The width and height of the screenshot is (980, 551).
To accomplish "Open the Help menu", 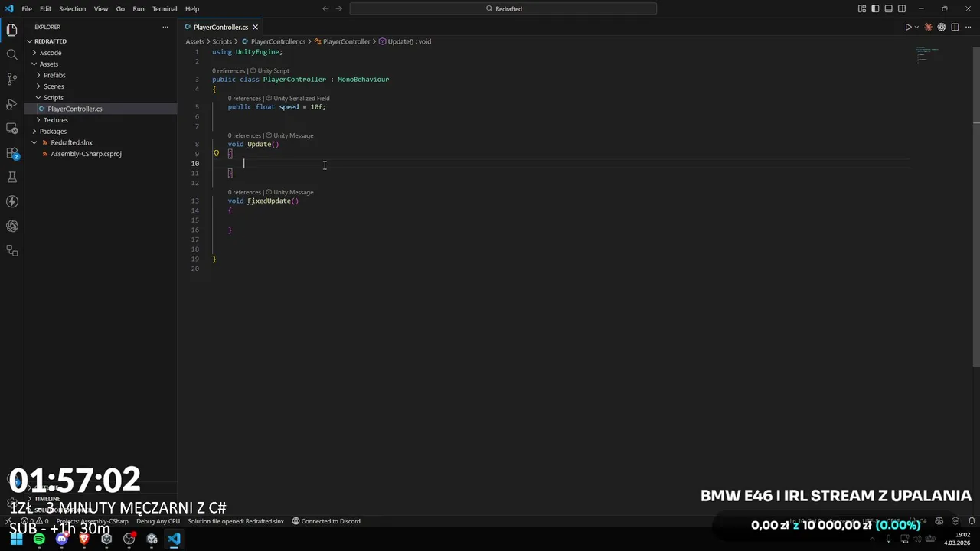I will point(192,8).
